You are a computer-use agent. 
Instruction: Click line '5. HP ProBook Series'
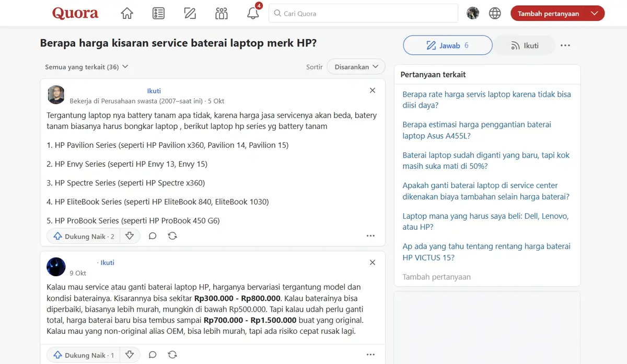click(133, 220)
